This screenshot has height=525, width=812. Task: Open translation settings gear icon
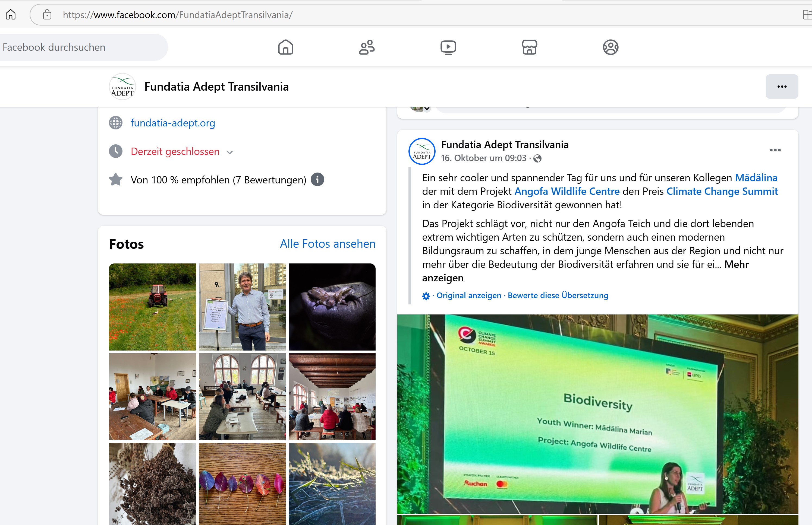[x=426, y=296]
